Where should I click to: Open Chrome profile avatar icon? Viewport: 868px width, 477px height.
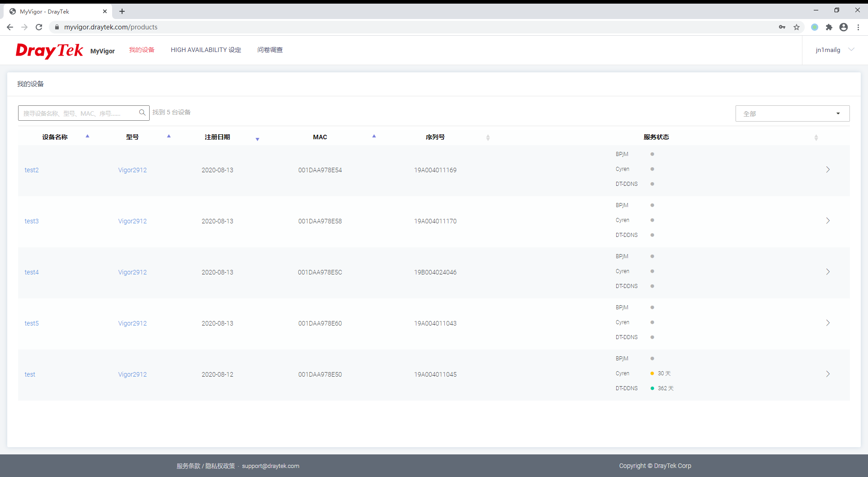pos(844,27)
